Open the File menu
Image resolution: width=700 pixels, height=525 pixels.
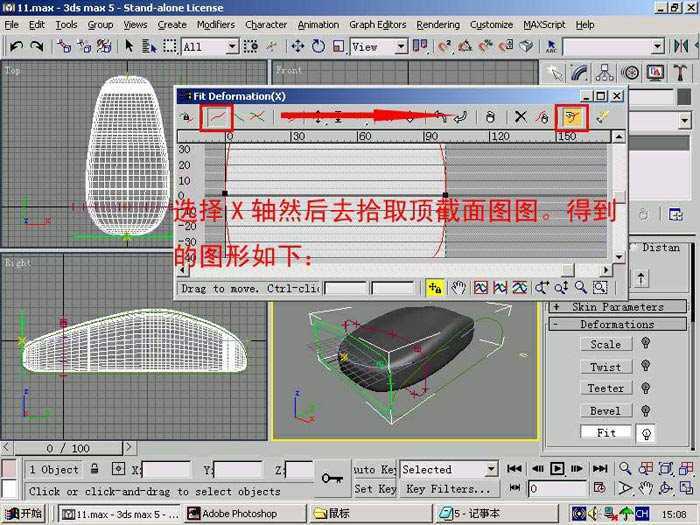click(x=12, y=25)
